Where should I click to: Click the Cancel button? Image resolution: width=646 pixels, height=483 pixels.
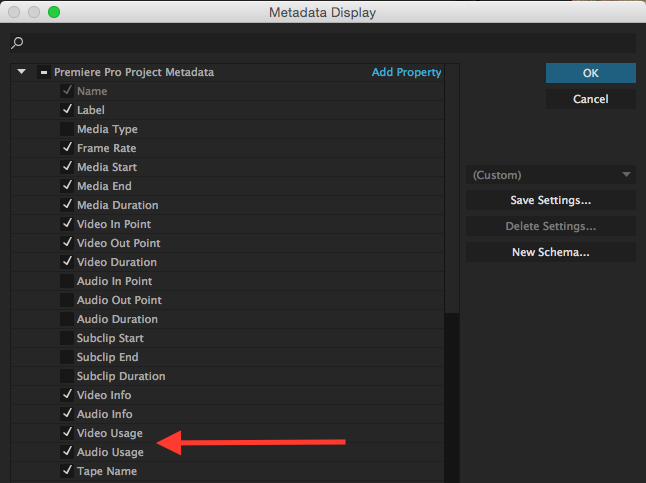pyautogui.click(x=591, y=99)
